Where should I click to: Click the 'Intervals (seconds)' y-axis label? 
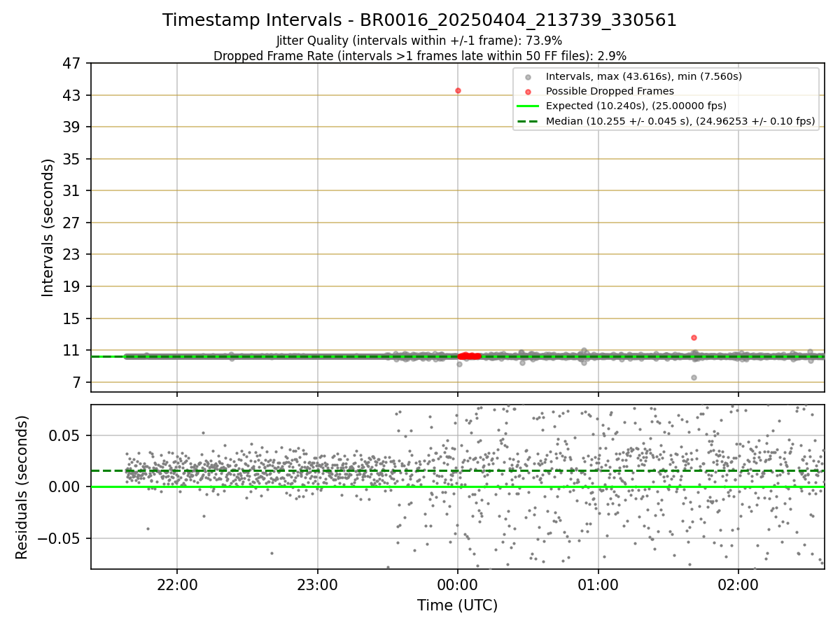48,227
